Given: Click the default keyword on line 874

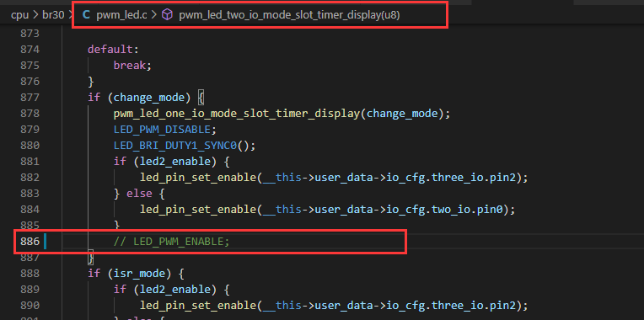Looking at the screenshot, I should 111,49.
